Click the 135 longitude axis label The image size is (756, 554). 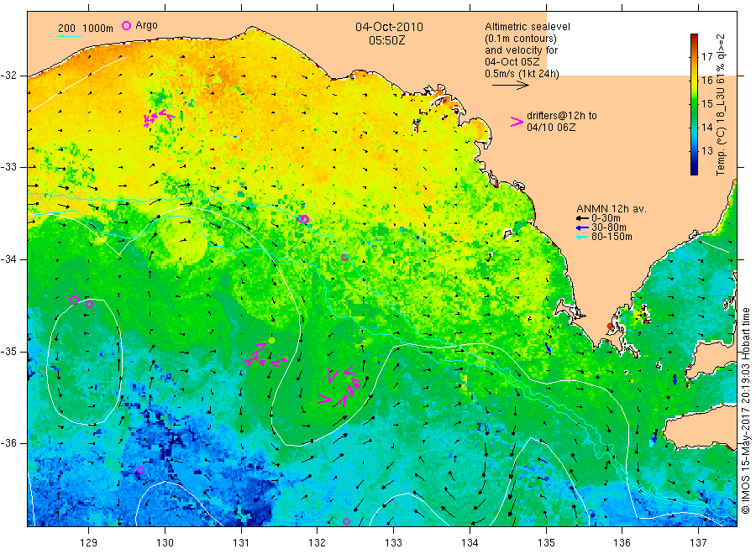[x=546, y=543]
